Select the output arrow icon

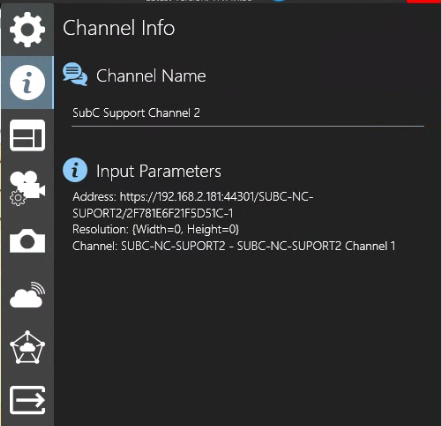27,400
